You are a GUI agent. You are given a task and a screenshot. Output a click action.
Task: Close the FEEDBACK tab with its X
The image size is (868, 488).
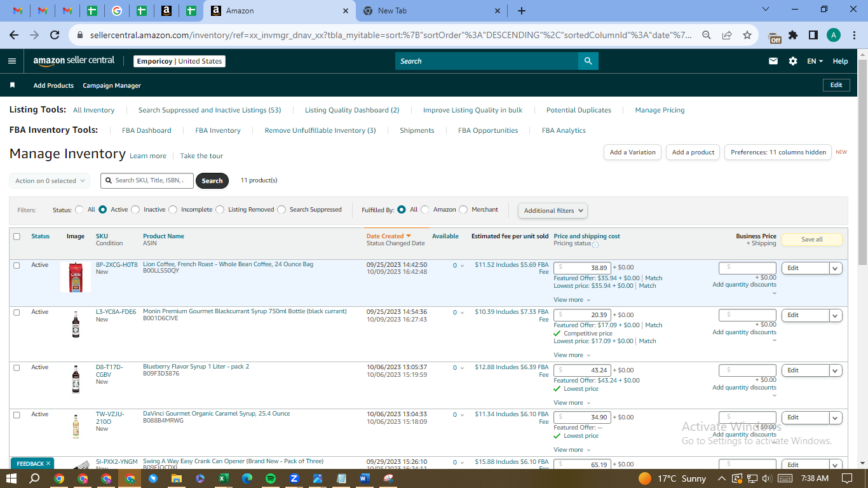[48, 464]
